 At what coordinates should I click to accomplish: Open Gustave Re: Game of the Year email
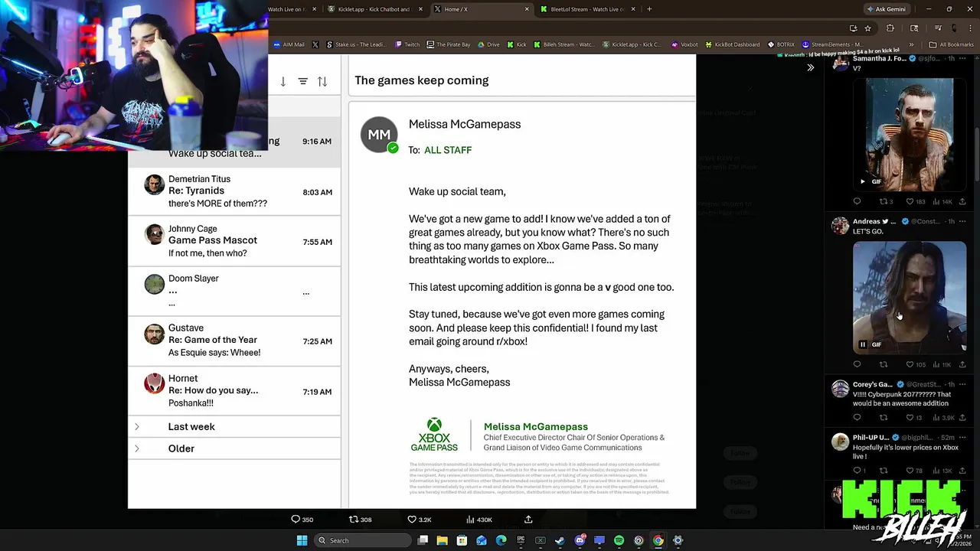pos(234,341)
